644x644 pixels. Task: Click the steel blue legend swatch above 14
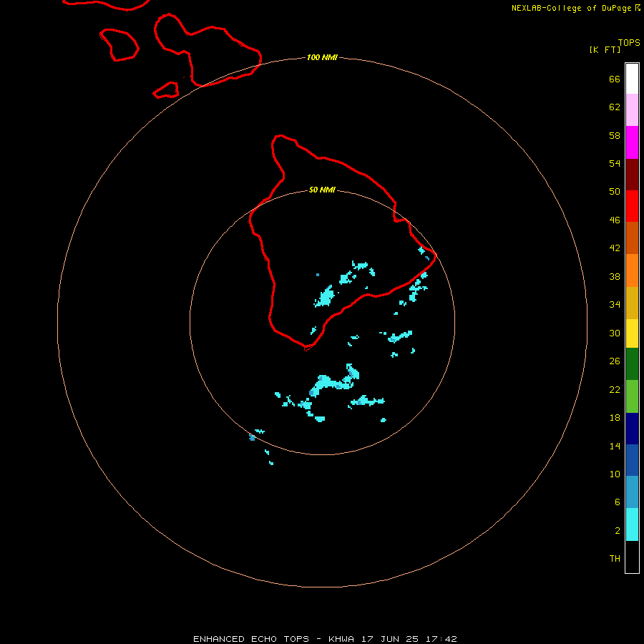click(632, 492)
